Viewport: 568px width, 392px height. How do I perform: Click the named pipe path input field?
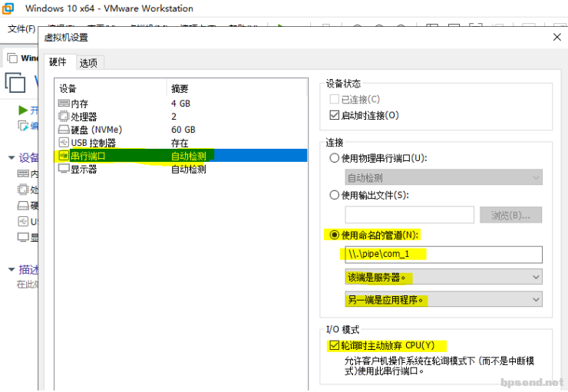coord(444,255)
